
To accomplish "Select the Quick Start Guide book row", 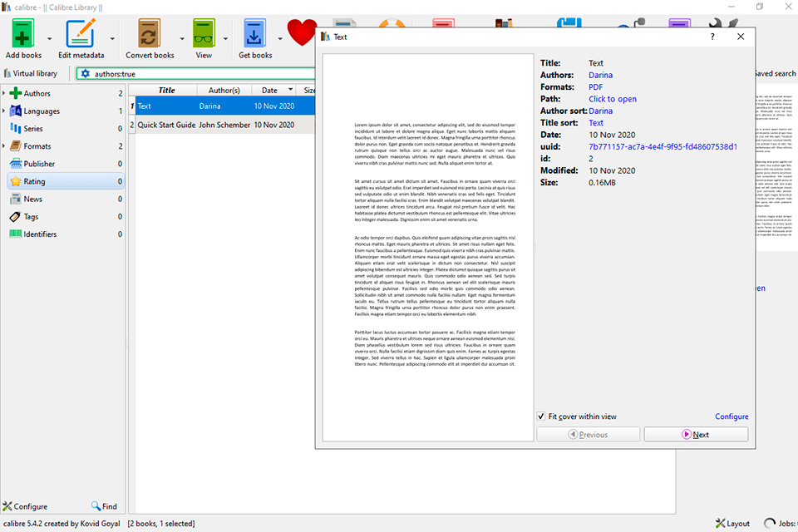I will [x=166, y=125].
